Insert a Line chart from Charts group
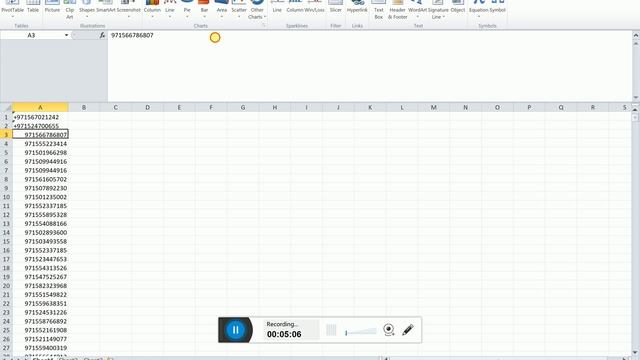Viewport: 640px width, 360px height. click(170, 9)
